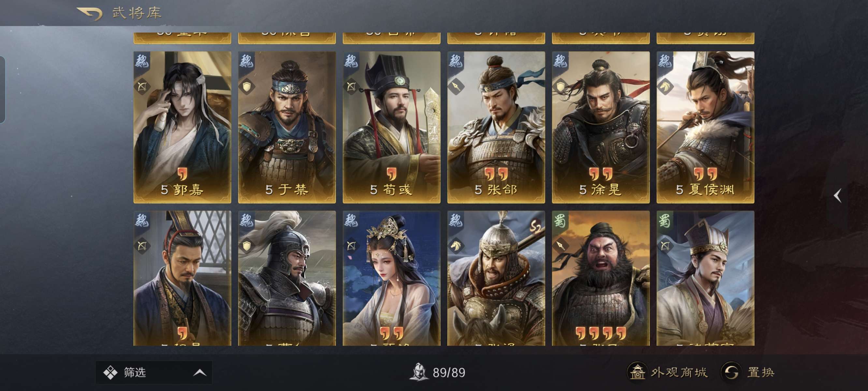Click the S2 season badge on helmeted general card

point(535,227)
